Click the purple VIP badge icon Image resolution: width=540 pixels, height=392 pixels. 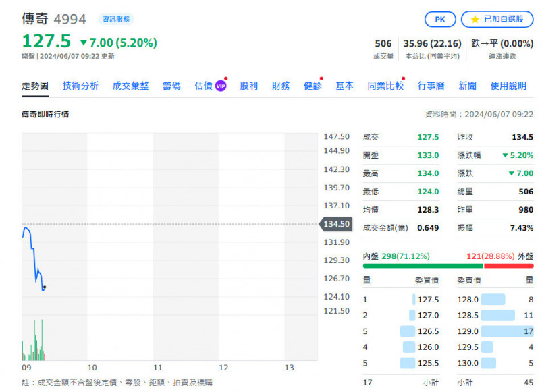click(x=221, y=86)
